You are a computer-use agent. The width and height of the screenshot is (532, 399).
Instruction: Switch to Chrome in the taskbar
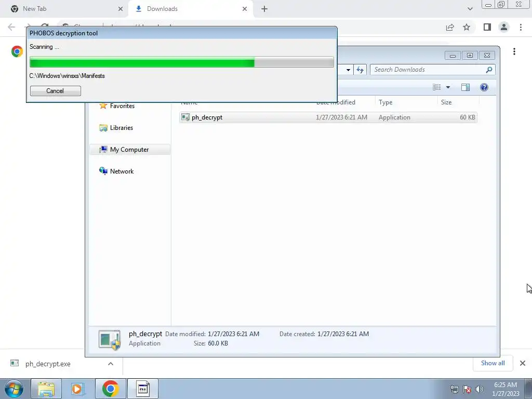pos(110,389)
